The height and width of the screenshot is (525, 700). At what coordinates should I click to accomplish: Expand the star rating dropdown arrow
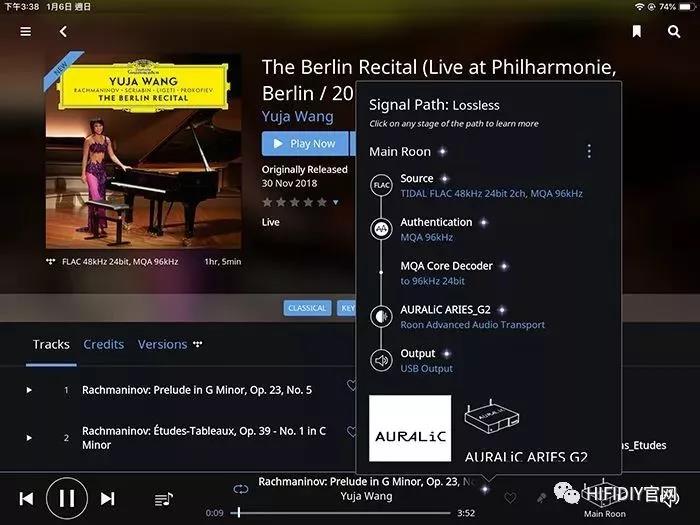pyautogui.click(x=336, y=202)
